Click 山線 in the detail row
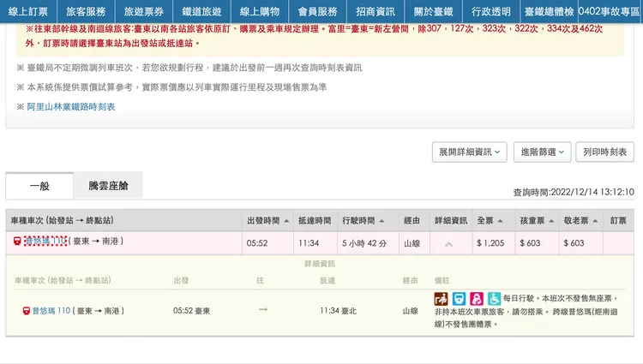The width and height of the screenshot is (643, 364). pos(411,311)
